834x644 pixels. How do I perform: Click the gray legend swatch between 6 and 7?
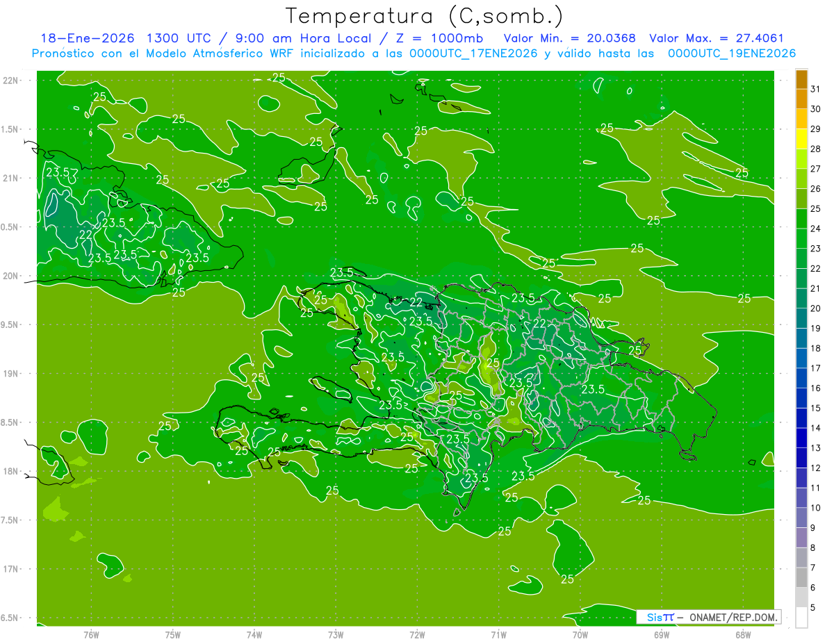coord(801,577)
